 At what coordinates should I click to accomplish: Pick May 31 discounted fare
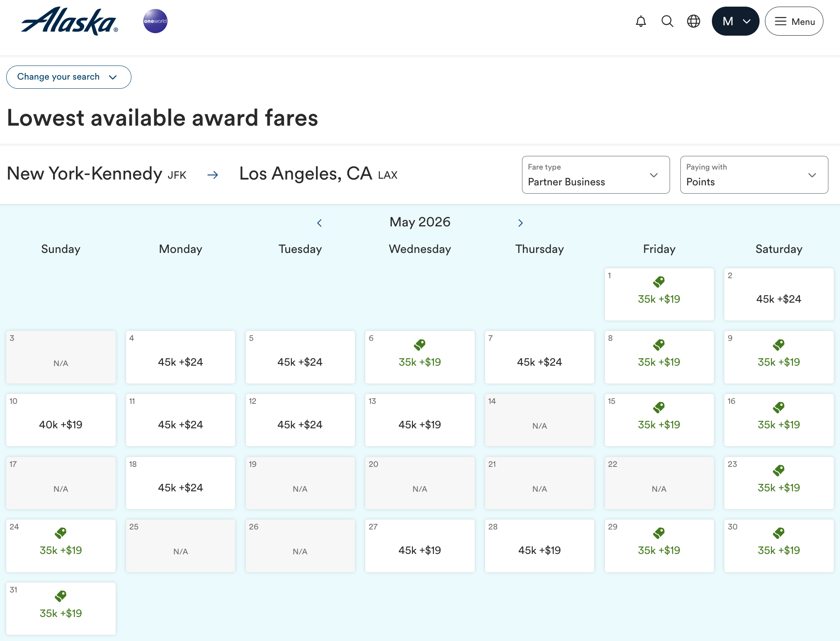coord(61,608)
